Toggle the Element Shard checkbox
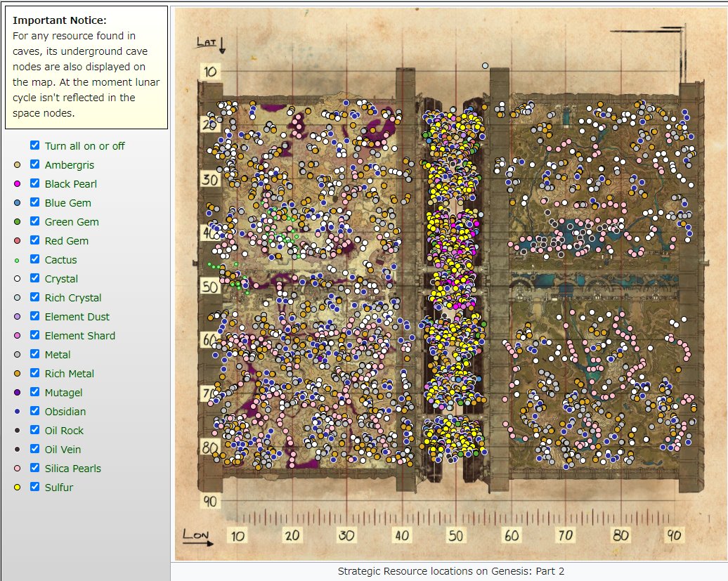 pos(35,335)
